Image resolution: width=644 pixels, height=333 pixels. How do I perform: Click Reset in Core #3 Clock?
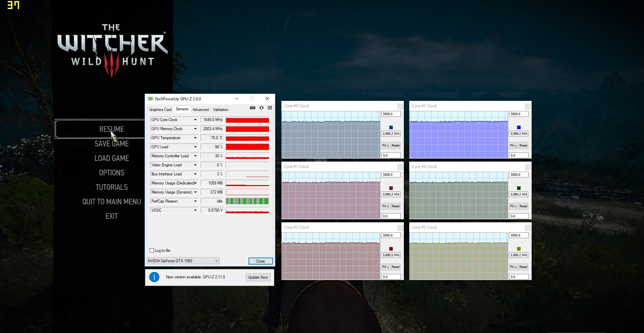coord(524,146)
